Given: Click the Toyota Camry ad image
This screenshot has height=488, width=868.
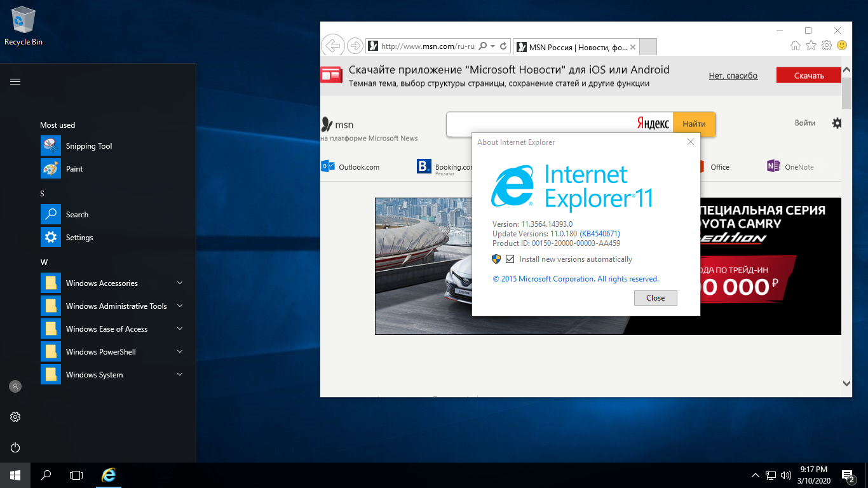Looking at the screenshot, I should pos(608,266).
